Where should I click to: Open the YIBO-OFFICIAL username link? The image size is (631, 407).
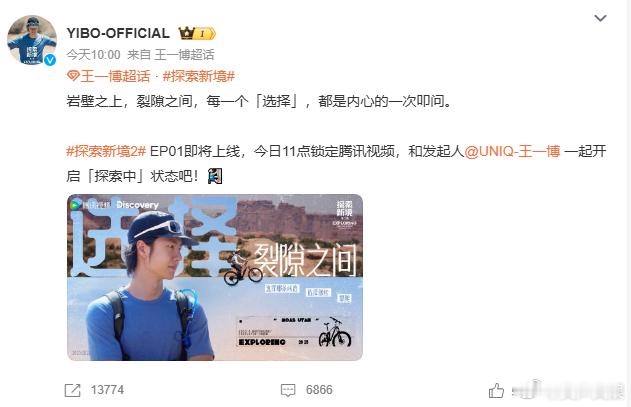click(x=118, y=33)
